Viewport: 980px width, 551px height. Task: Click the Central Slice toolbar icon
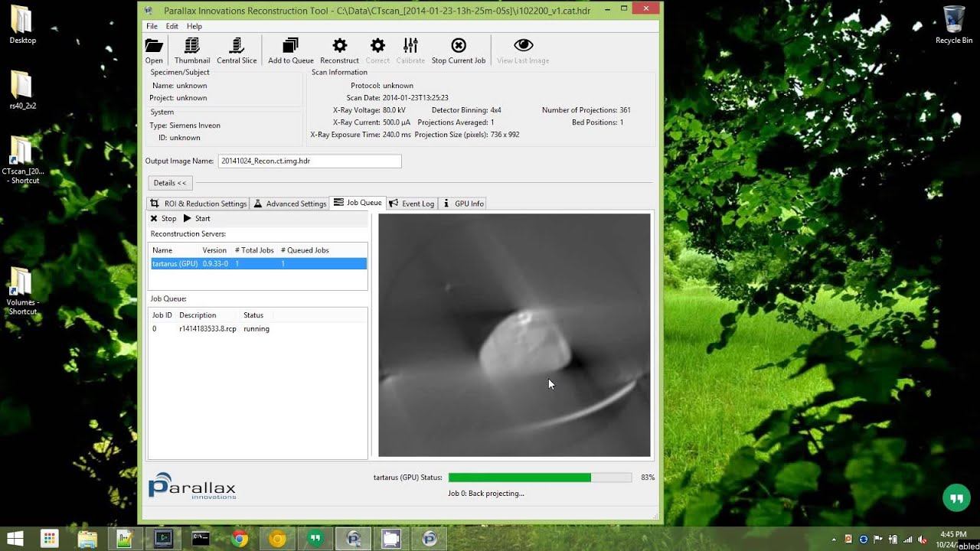pyautogui.click(x=237, y=51)
